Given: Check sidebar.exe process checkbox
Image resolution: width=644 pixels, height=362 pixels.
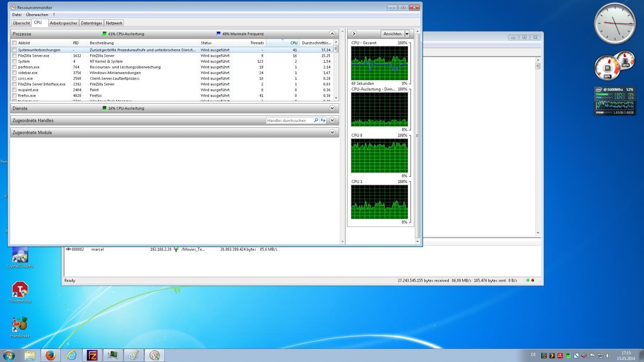Looking at the screenshot, I should tap(14, 73).
